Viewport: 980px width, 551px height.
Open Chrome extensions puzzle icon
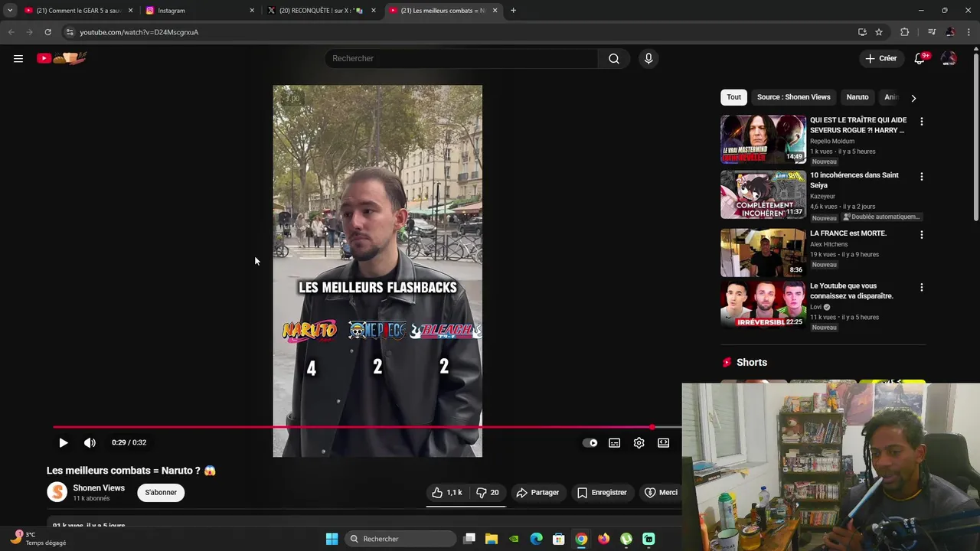point(904,32)
